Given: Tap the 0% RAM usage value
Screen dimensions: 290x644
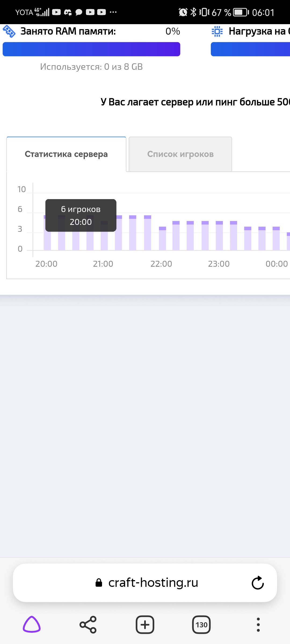Looking at the screenshot, I should click(x=173, y=31).
